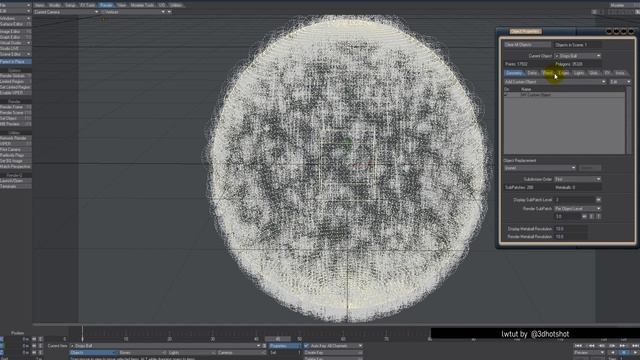Toggle the Auto Key checkbox
640x360 pixels.
coord(307,346)
